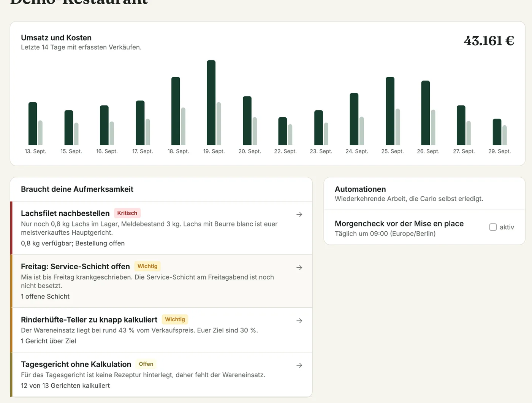Click the 'Wichtig' badge on Freitag alert

click(147, 266)
